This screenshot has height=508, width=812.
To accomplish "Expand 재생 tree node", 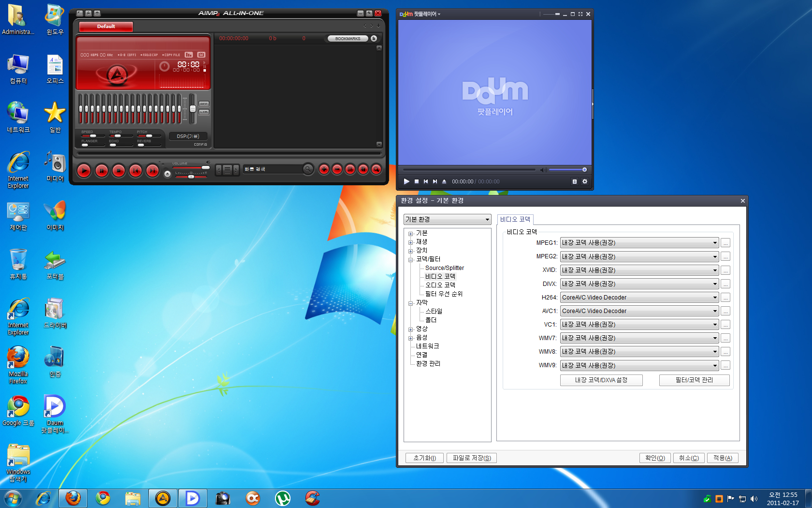I will (x=411, y=242).
